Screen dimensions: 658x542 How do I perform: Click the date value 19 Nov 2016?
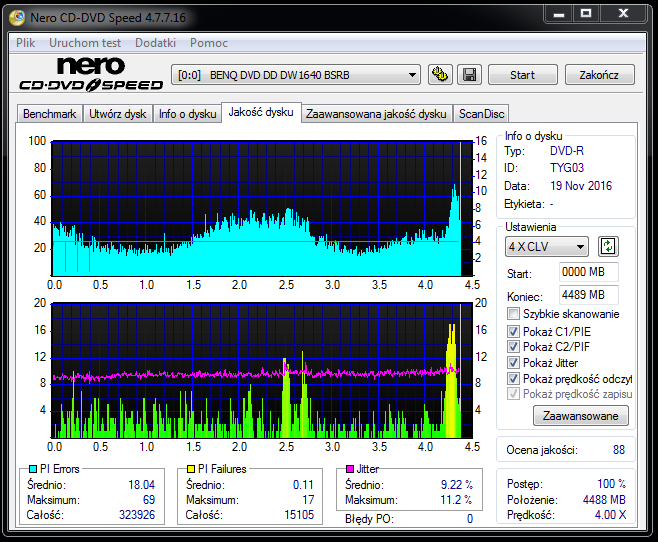click(x=581, y=186)
